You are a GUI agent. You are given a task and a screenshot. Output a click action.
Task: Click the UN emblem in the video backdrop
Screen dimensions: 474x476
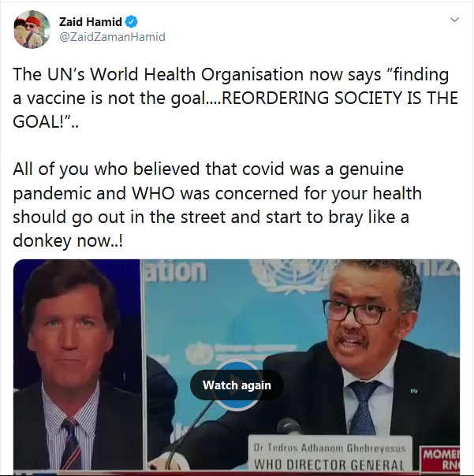tap(291, 276)
